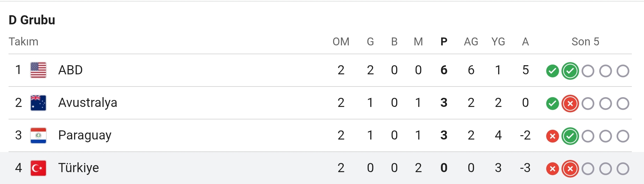The height and width of the screenshot is (184, 644).
Task: Open the Paraguay team name
Action: pos(85,136)
